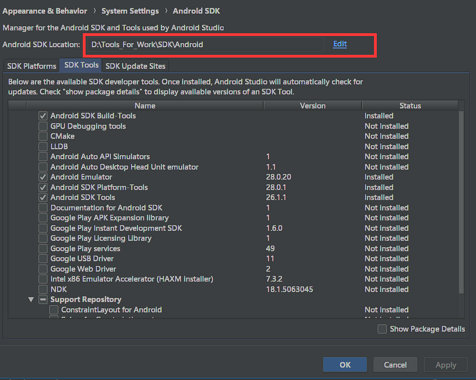Check Android Auto API Simulators box
This screenshot has width=476, height=380.
pos(43,157)
